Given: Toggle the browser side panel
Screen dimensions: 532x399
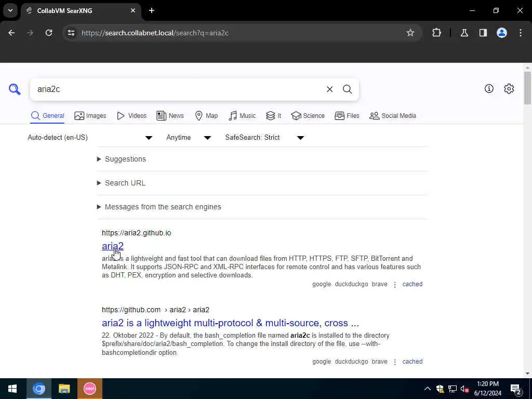Looking at the screenshot, I should (483, 33).
